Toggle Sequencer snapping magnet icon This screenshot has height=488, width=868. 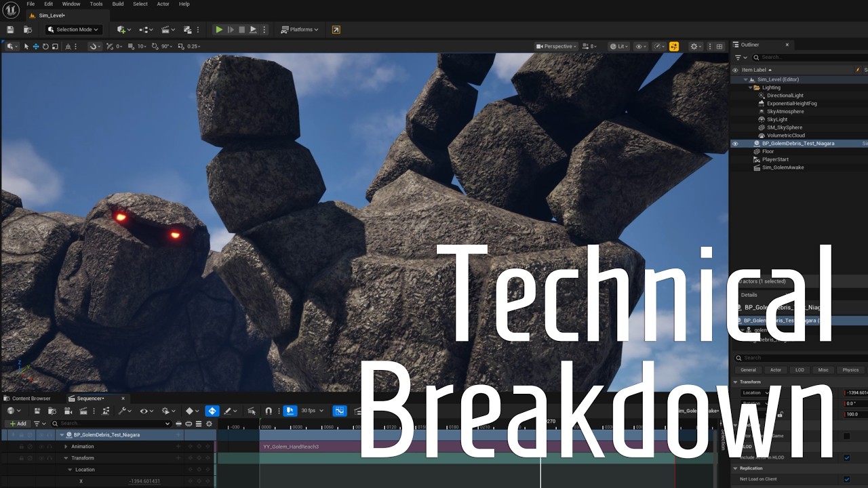coord(269,411)
